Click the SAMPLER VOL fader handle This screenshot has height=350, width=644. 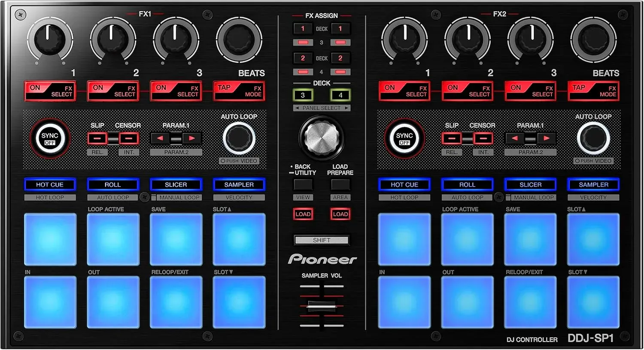tap(322, 306)
